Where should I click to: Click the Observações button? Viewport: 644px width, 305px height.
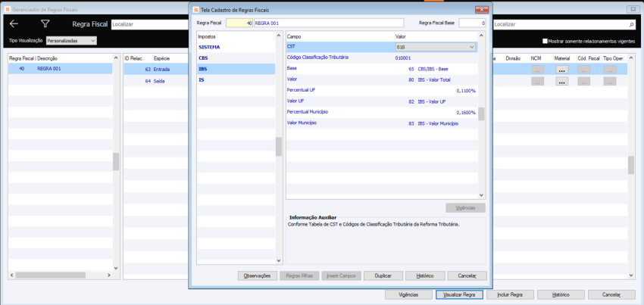pyautogui.click(x=258, y=275)
